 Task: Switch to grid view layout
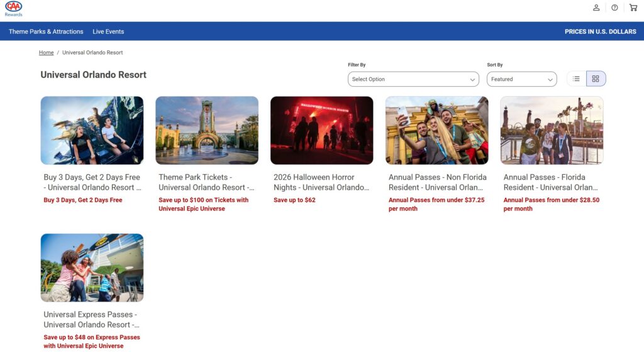tap(596, 79)
